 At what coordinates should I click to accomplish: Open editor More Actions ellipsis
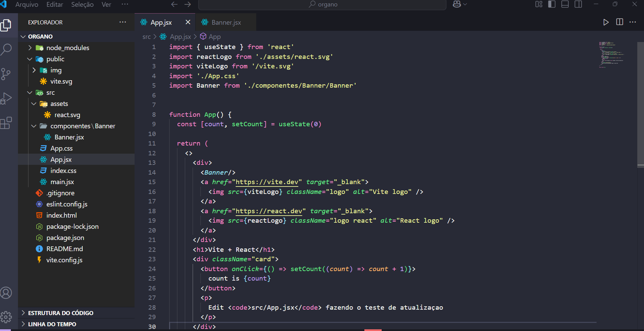pos(632,22)
